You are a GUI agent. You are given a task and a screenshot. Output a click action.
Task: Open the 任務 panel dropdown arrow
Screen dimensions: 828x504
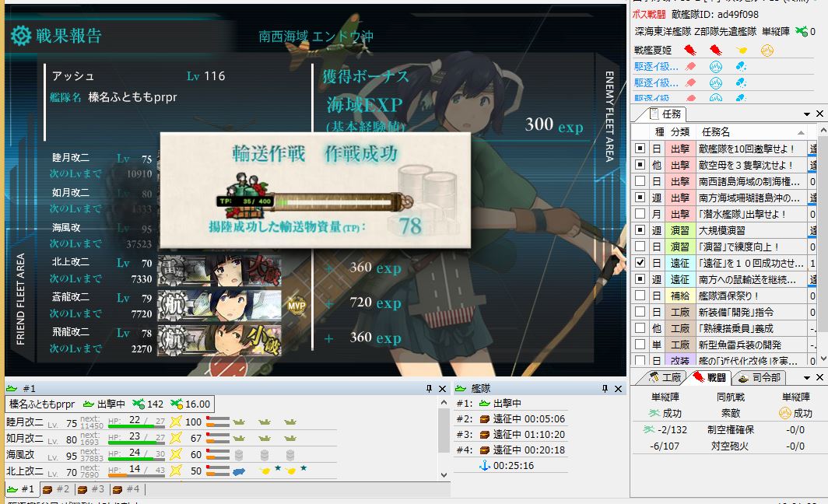(x=807, y=114)
